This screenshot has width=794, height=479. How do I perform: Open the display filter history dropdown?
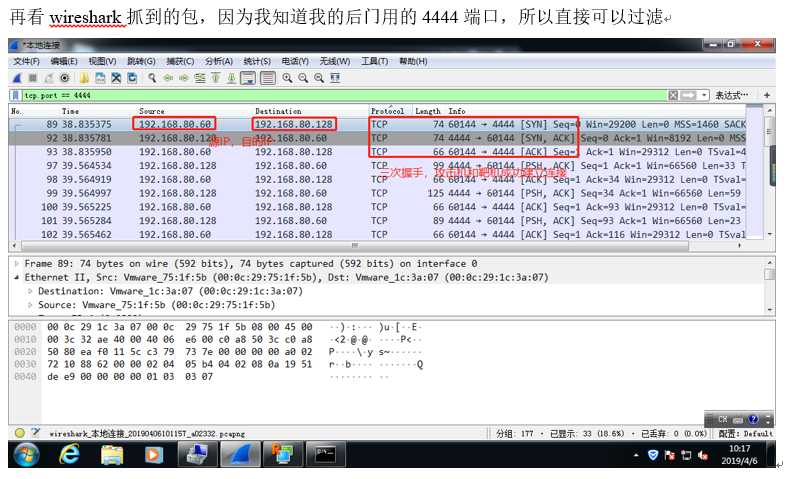click(704, 95)
